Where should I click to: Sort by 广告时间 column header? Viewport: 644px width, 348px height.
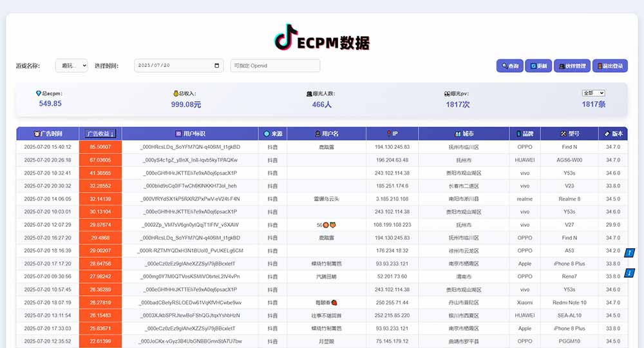click(48, 134)
